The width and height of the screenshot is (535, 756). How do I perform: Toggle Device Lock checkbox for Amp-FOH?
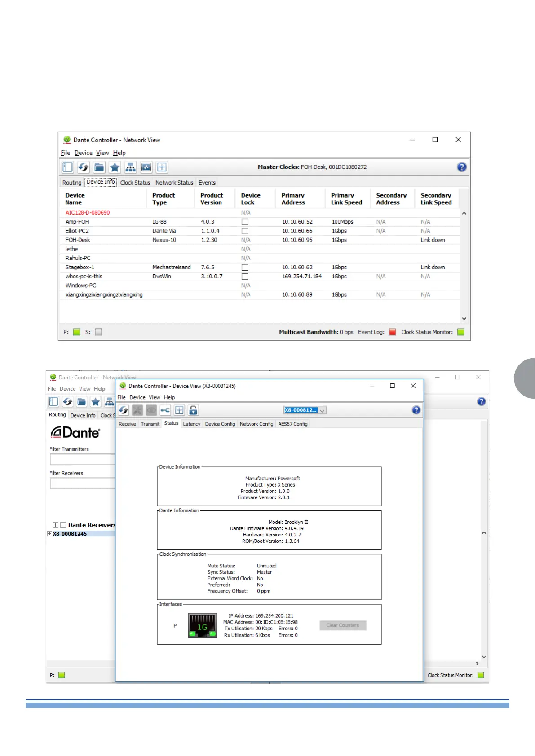(x=245, y=222)
